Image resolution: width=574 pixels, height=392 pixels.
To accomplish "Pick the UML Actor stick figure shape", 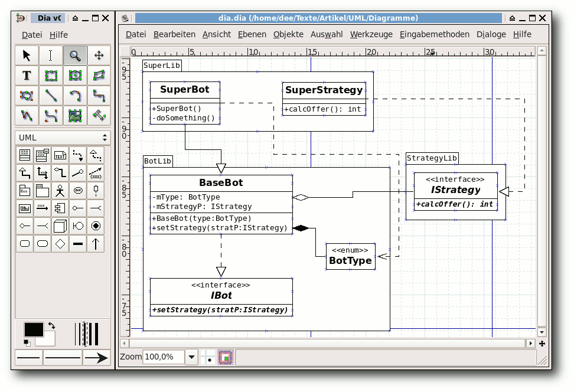I will 60,191.
